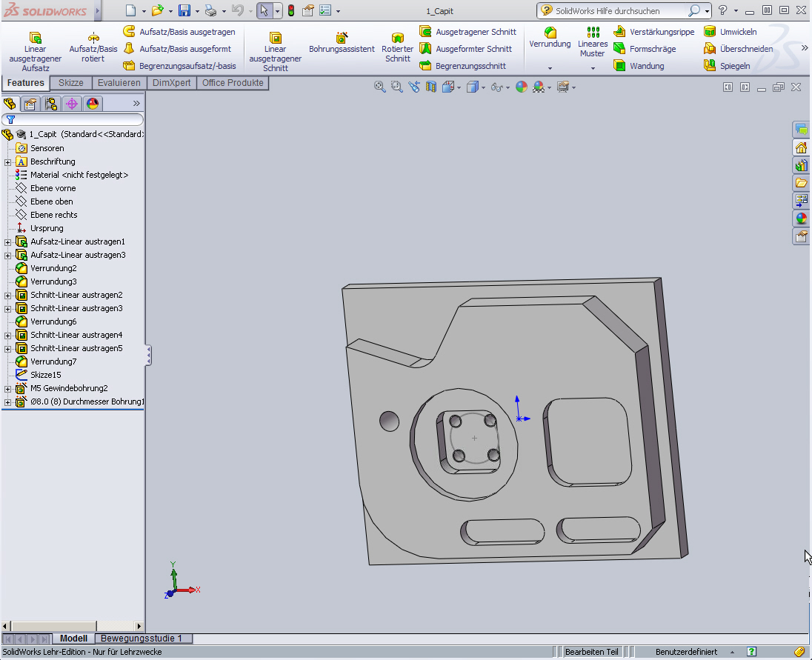This screenshot has width=812, height=660.
Task: Click the Spiegeln tool
Action: (x=727, y=66)
